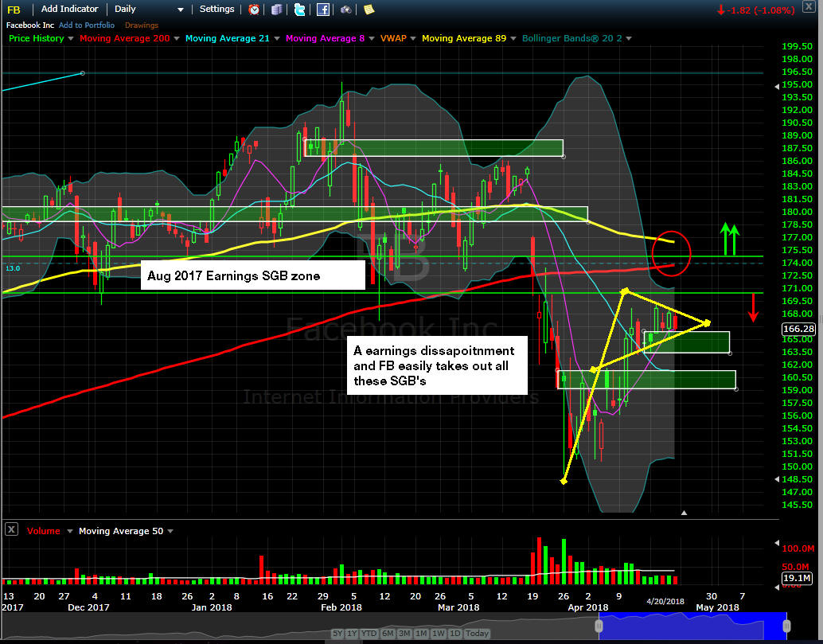Screen dimensions: 823x644
Task: Click the 13.0 label at left edge
Action: 13,268
